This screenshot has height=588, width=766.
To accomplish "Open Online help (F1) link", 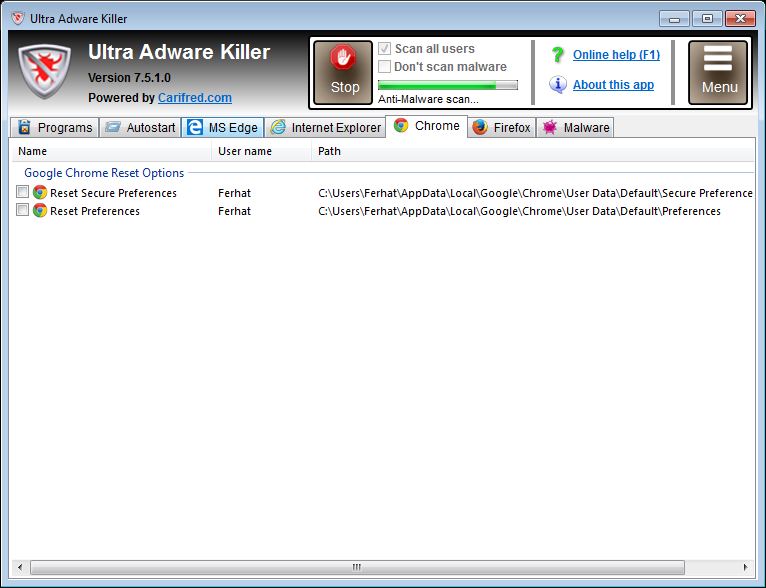I will coord(616,55).
